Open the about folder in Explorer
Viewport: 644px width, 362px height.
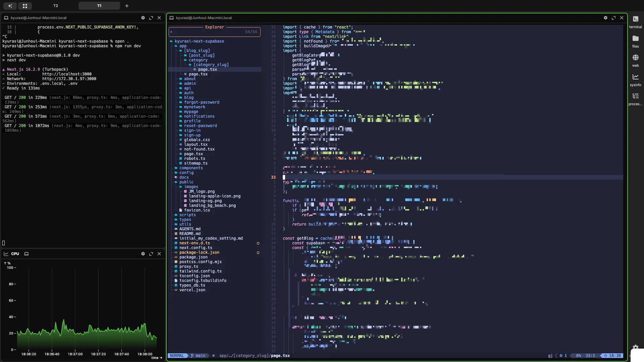190,79
